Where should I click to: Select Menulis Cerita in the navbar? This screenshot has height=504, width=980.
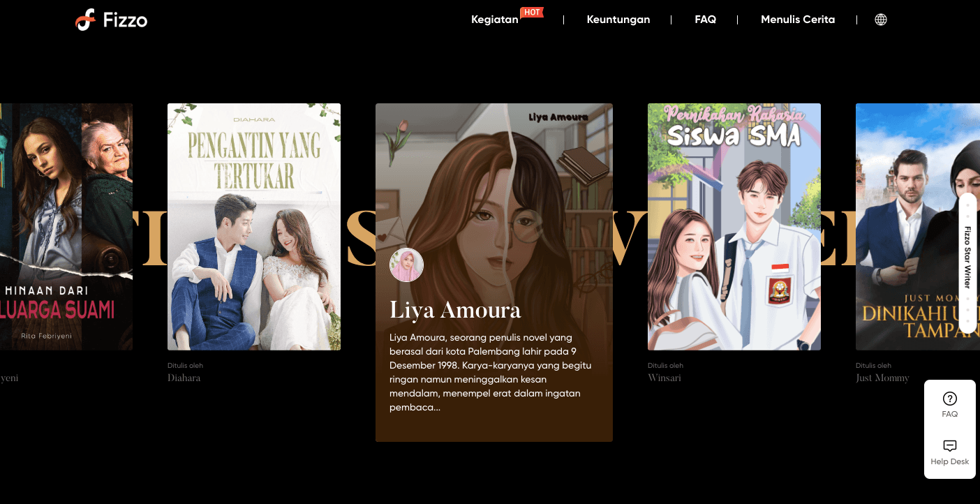click(x=798, y=20)
